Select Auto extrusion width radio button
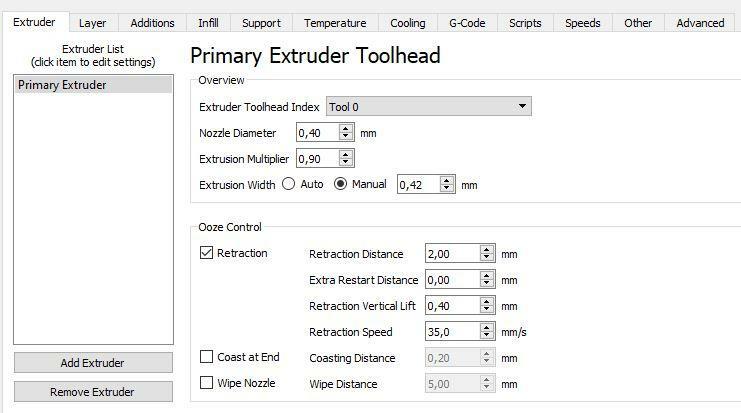This screenshot has width=741, height=413. pyautogui.click(x=290, y=184)
